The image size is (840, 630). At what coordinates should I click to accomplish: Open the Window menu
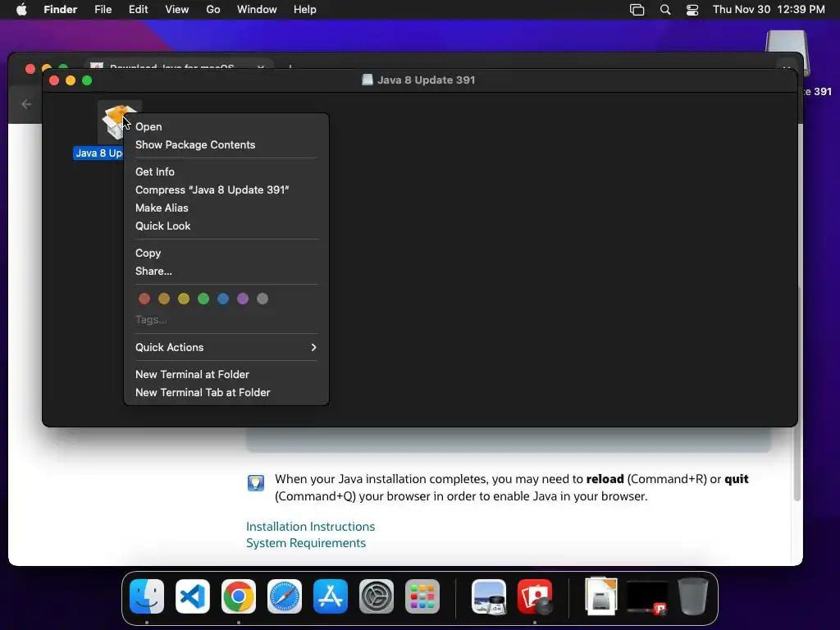point(257,10)
